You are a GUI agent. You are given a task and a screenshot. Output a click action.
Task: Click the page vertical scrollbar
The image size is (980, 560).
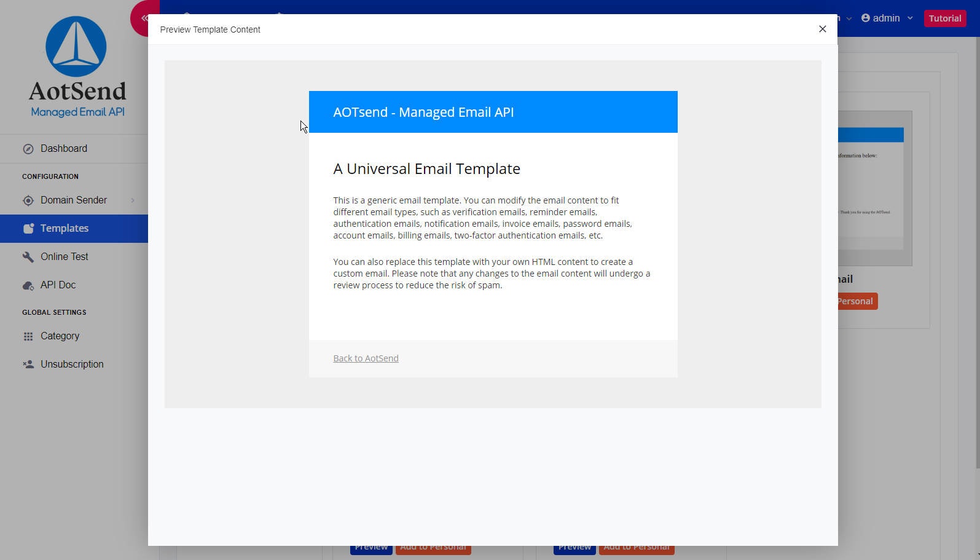pos(977,252)
